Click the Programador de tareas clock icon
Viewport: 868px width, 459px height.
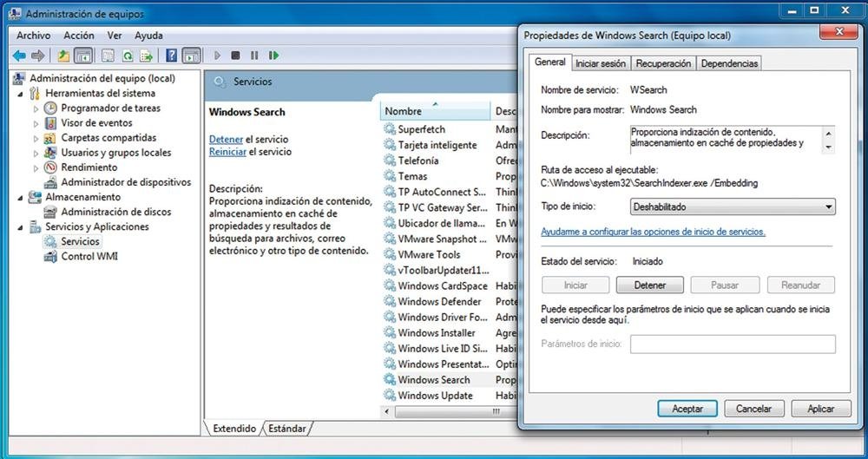coord(51,108)
